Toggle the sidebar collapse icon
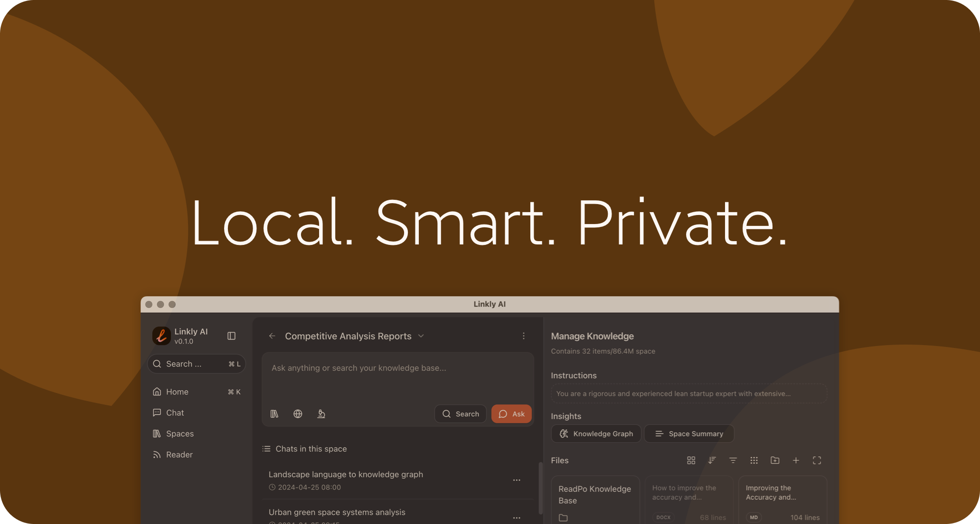Viewport: 980px width, 524px height. 231,336
